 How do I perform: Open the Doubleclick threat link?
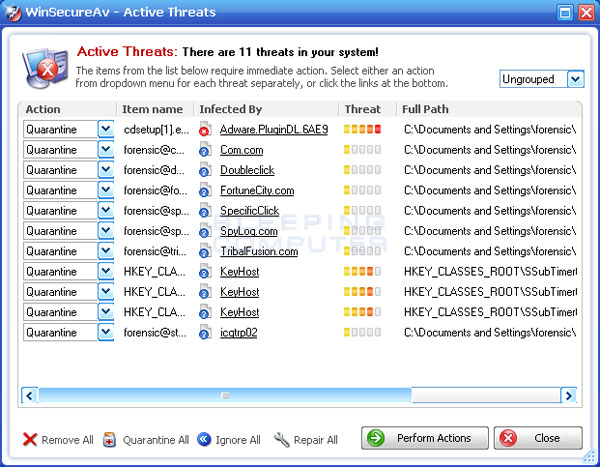pos(247,170)
